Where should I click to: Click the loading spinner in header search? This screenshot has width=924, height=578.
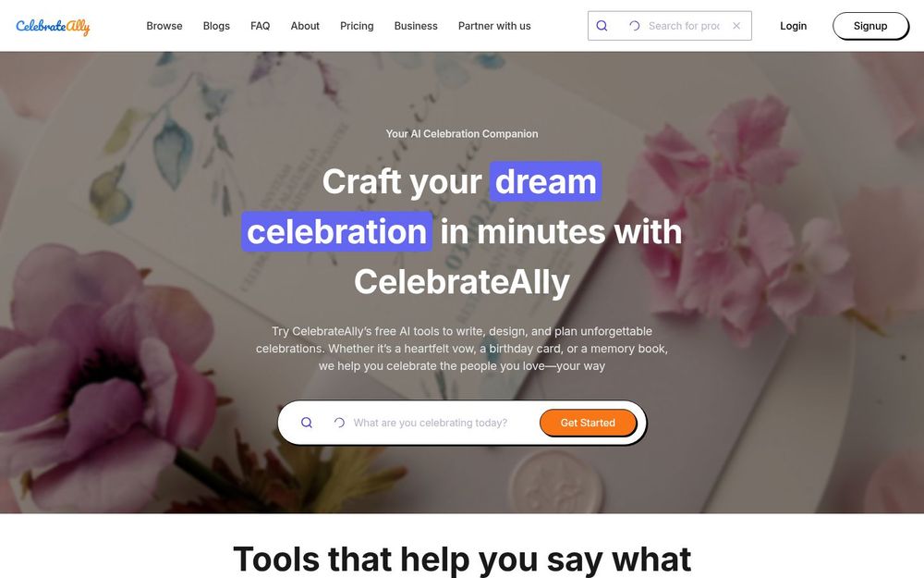click(x=634, y=26)
